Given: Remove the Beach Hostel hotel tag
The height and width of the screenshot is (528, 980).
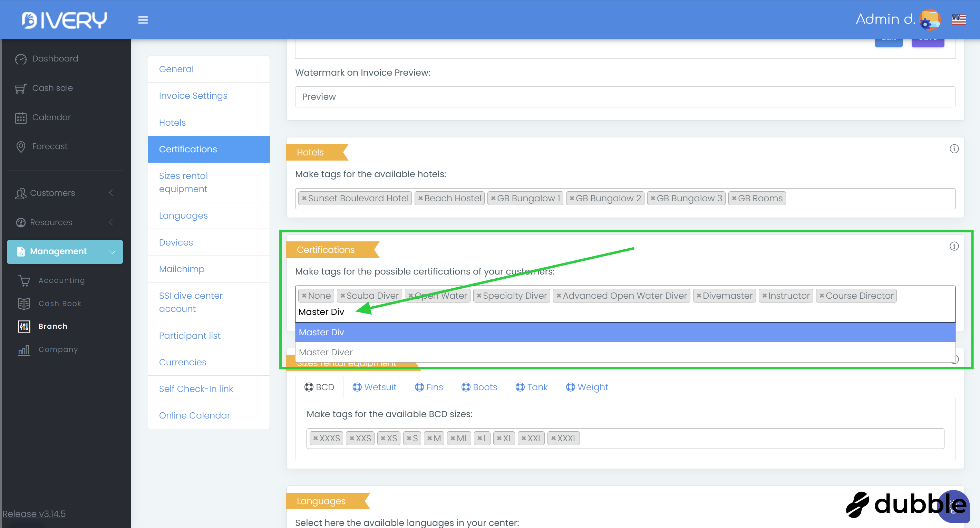Looking at the screenshot, I should 420,198.
